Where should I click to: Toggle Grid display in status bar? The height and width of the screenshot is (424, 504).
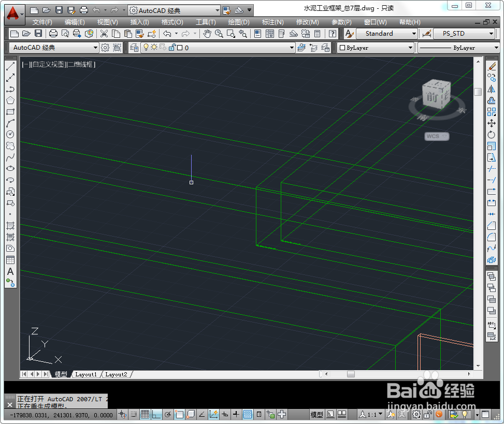(145, 414)
